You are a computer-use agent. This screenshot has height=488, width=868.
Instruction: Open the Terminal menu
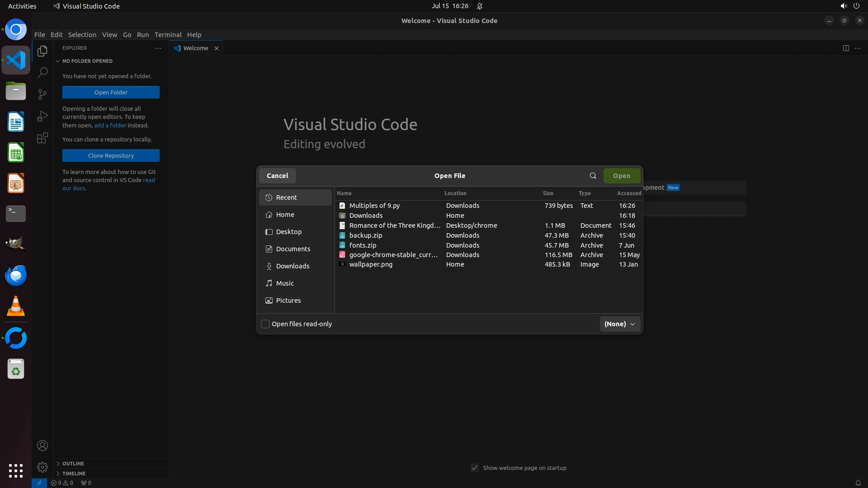(x=168, y=35)
